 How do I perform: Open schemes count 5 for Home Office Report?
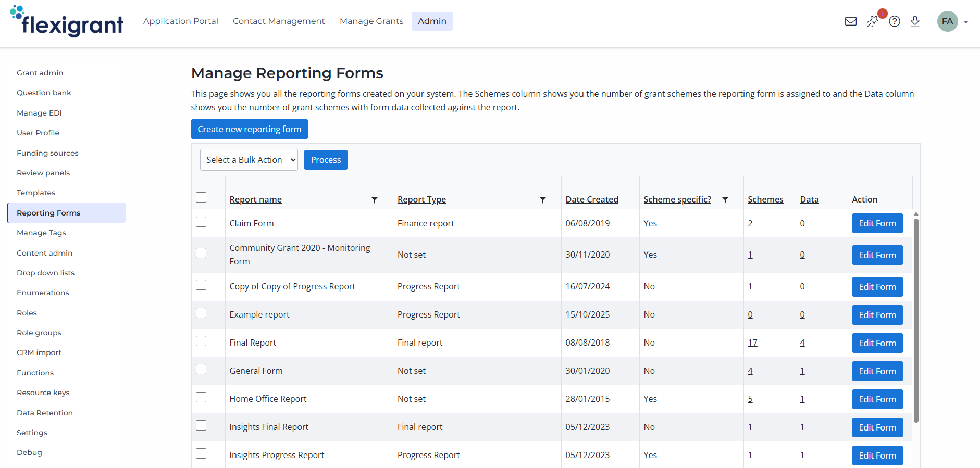tap(750, 399)
